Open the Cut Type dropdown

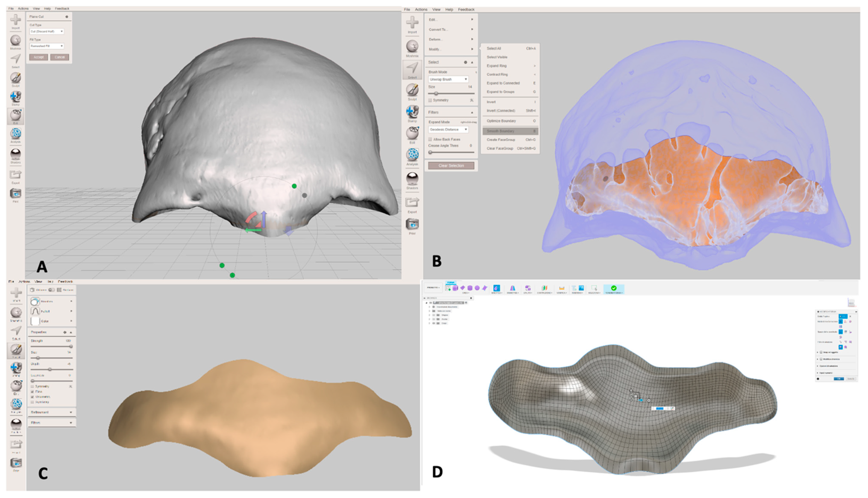point(47,31)
